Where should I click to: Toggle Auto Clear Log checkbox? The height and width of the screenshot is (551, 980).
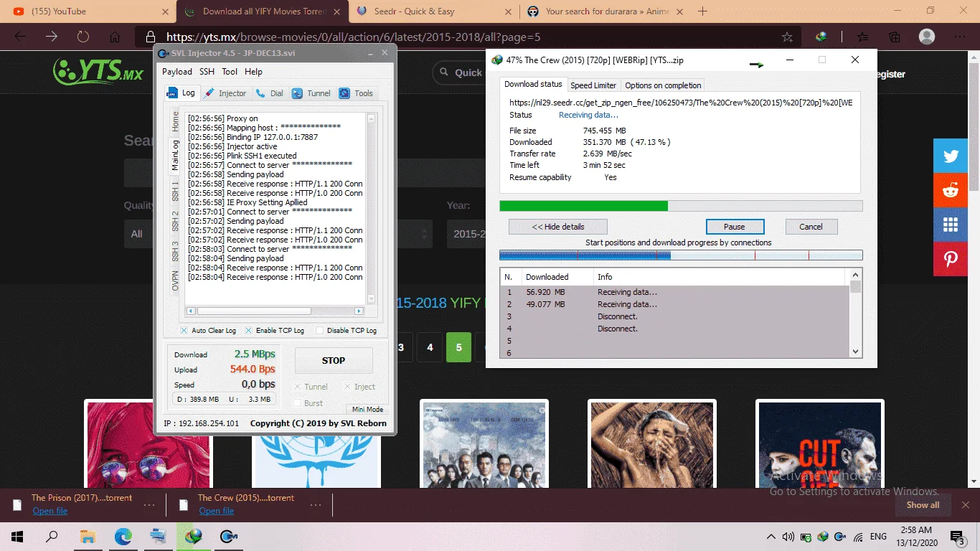pos(184,331)
